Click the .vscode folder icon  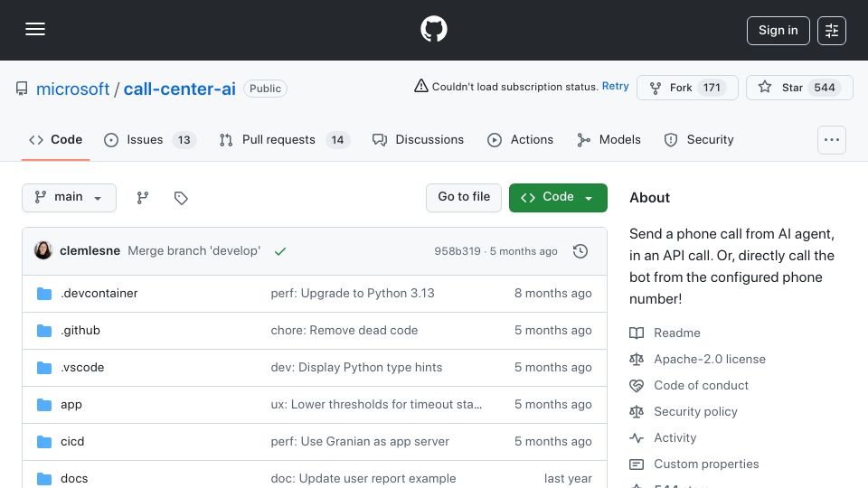(x=44, y=368)
